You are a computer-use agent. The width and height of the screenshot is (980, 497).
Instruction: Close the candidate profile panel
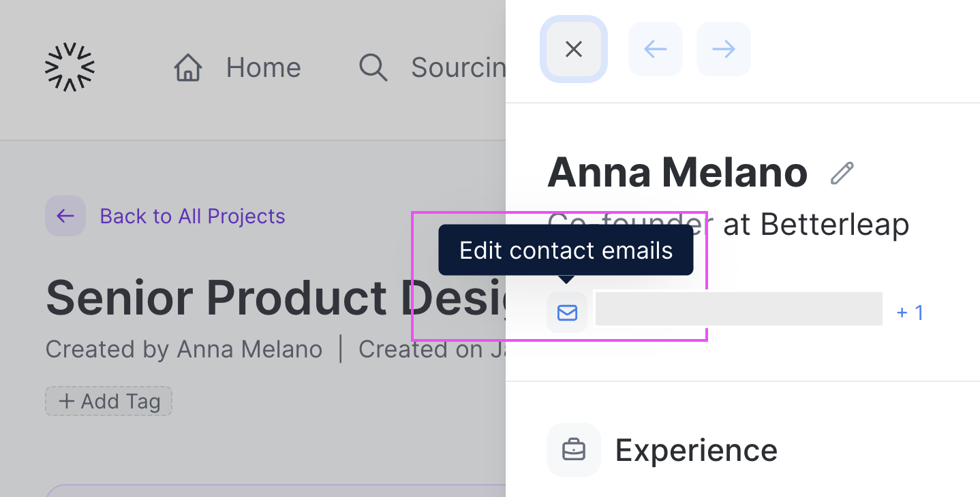[x=574, y=49]
